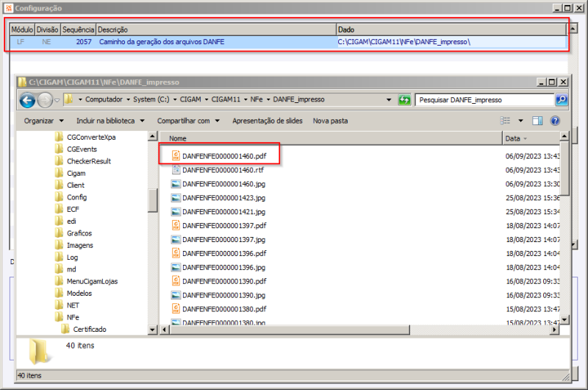Select file DANFENFE0000001423.jpg

tap(218, 198)
